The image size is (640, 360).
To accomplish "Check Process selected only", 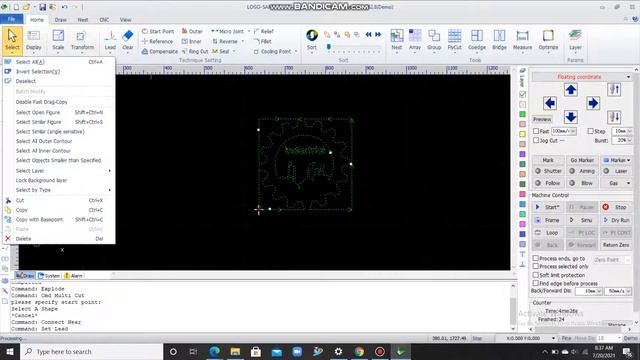I will 536,267.
